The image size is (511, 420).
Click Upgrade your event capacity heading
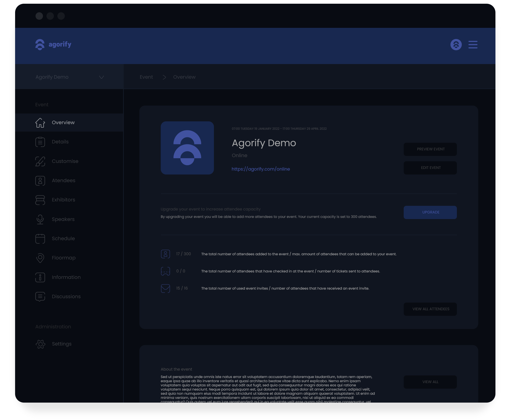(210, 209)
